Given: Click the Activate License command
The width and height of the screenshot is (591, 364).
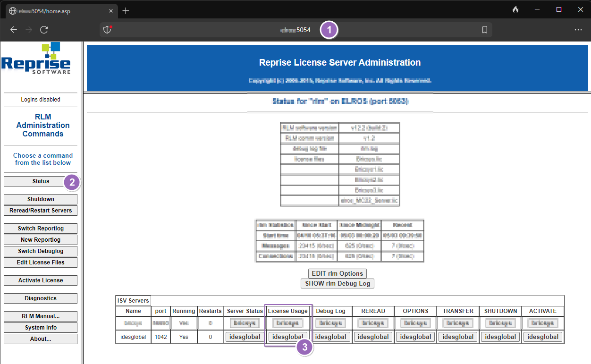Looking at the screenshot, I should click(41, 280).
